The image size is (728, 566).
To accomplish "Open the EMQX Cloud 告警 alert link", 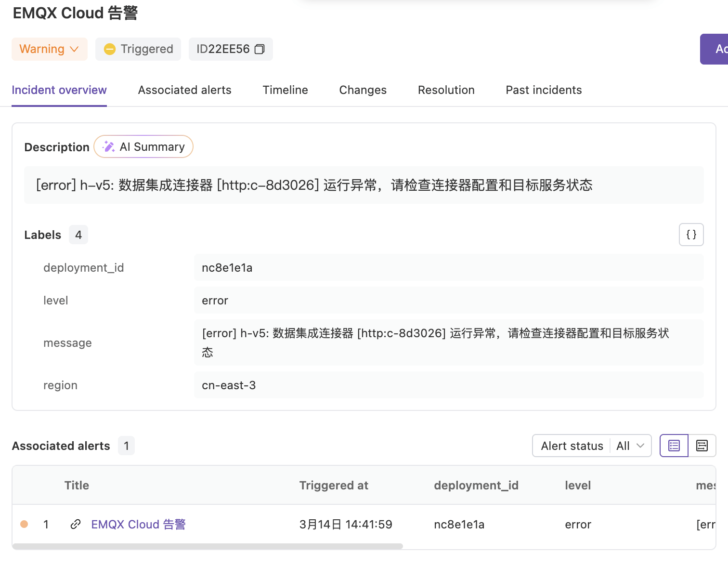I will [138, 524].
